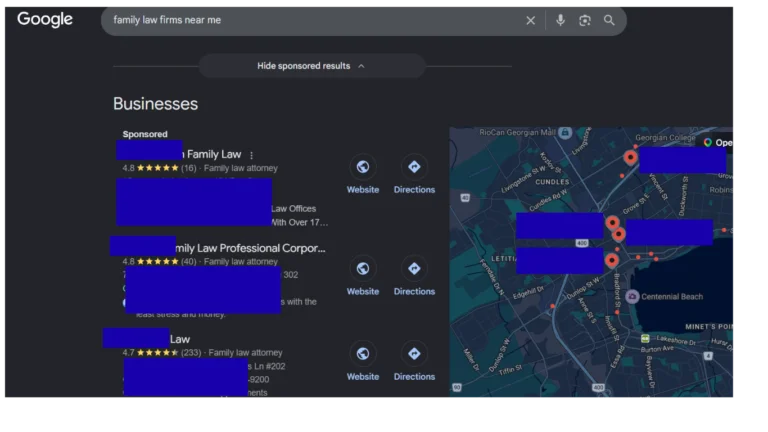Click the (16) reviews rating
This screenshot has width=768, height=432.
(x=188, y=168)
